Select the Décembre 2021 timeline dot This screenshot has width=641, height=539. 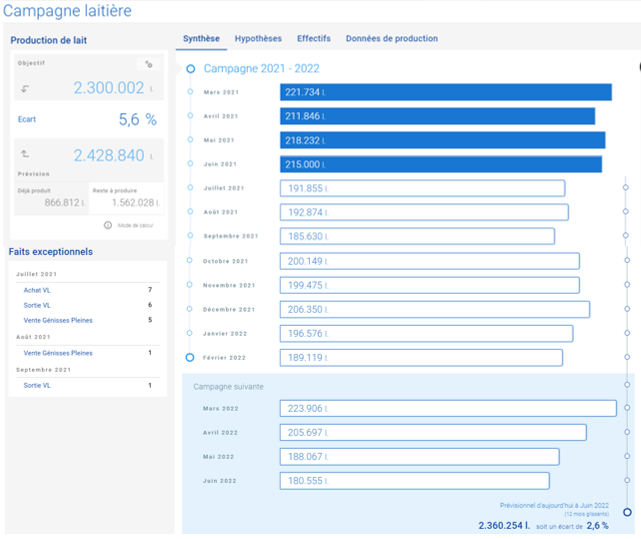pyautogui.click(x=190, y=309)
